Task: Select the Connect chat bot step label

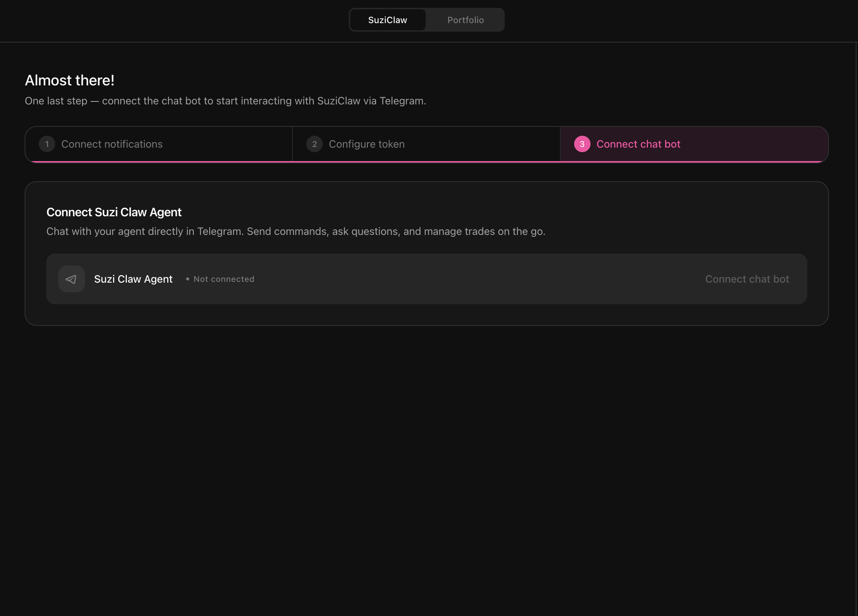Action: (638, 144)
